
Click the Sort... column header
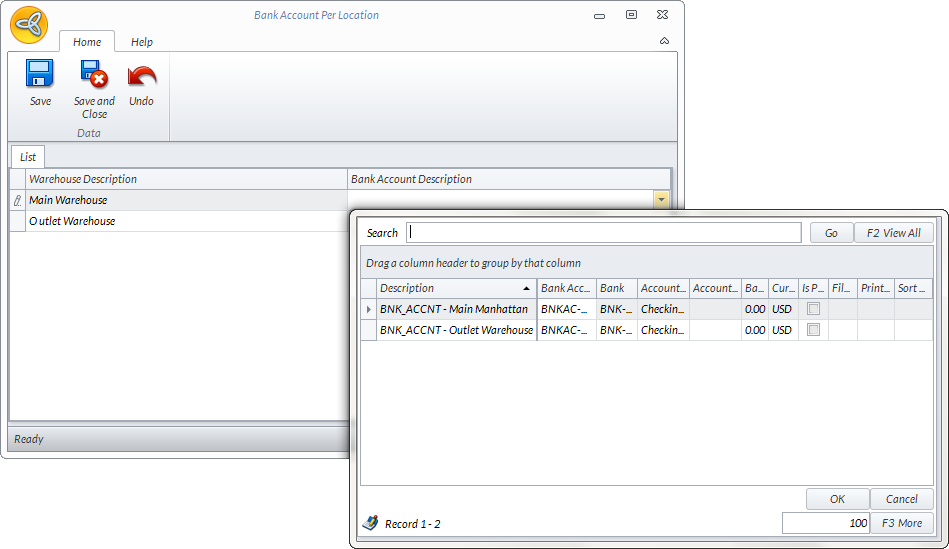coord(913,288)
